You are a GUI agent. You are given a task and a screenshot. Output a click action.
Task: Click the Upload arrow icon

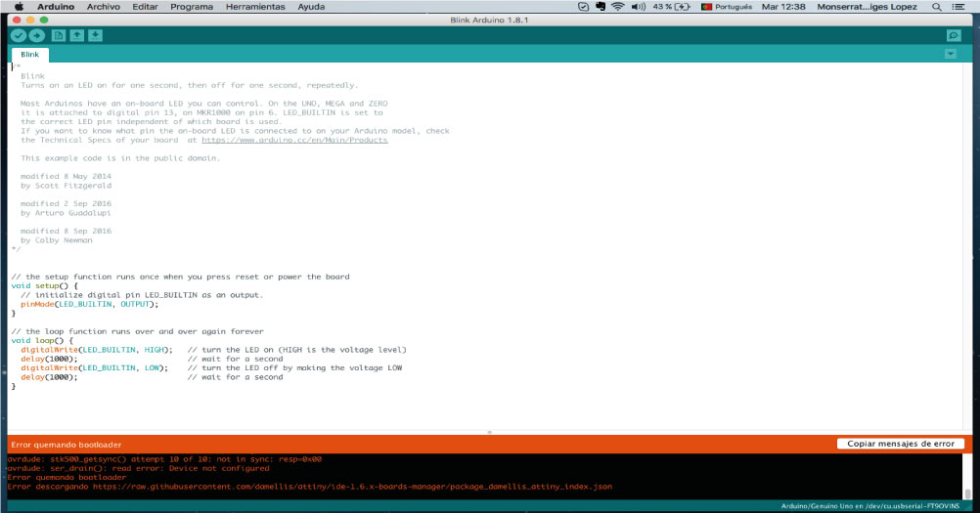[x=37, y=35]
